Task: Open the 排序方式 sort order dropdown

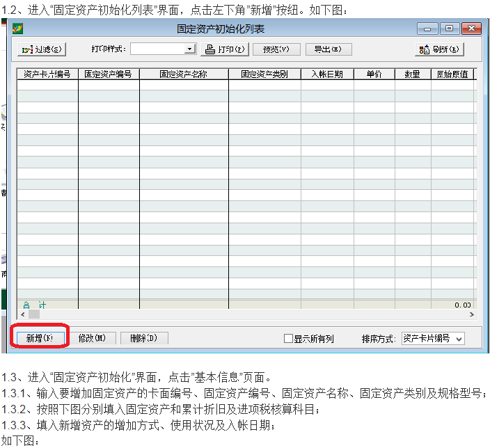Action: pyautogui.click(x=433, y=338)
